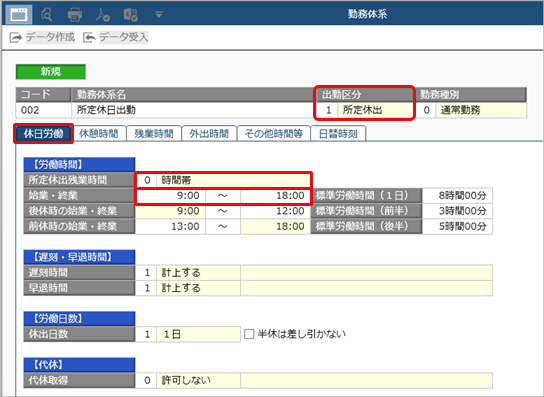Image resolution: width=544 pixels, height=397 pixels.
Task: Select the 所定休出 attendance value
Action: [376, 110]
